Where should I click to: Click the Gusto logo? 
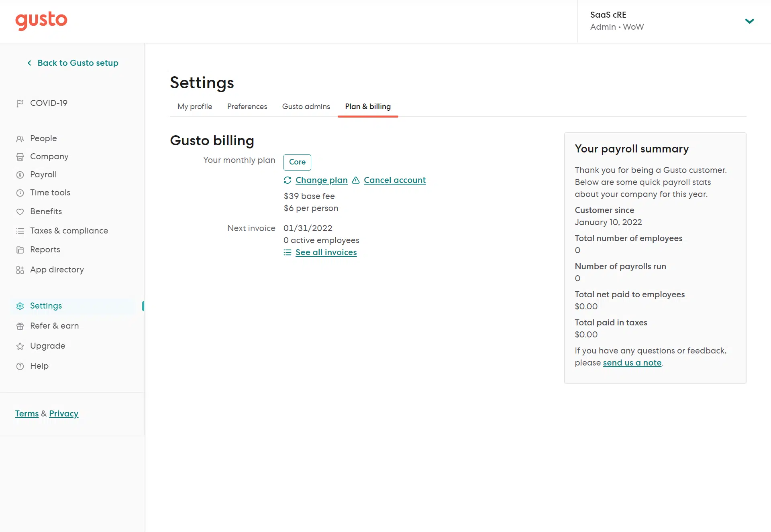tap(41, 20)
